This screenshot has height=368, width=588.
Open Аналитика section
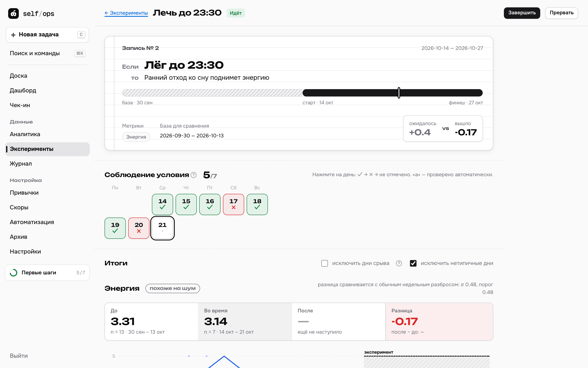(x=47, y=134)
